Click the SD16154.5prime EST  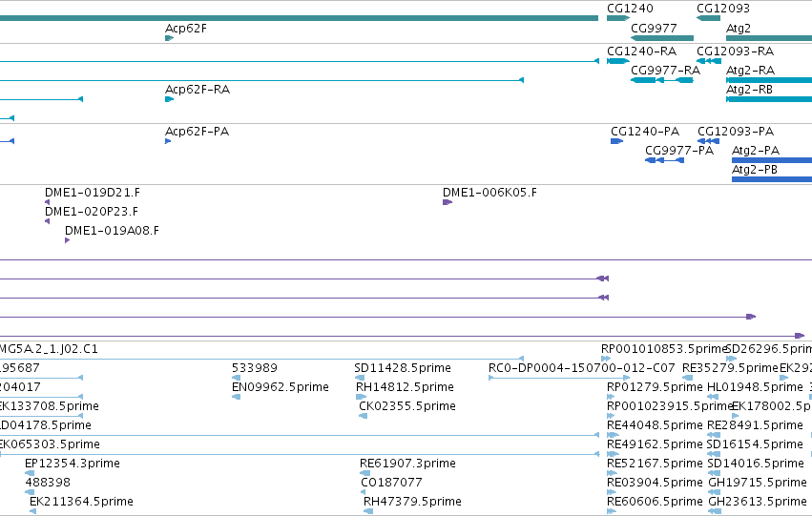point(713,454)
